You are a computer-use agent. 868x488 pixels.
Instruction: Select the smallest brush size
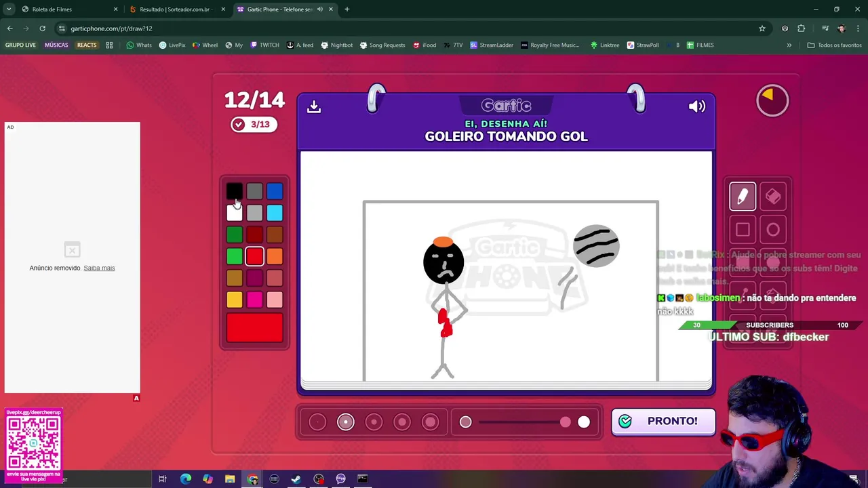pyautogui.click(x=317, y=422)
